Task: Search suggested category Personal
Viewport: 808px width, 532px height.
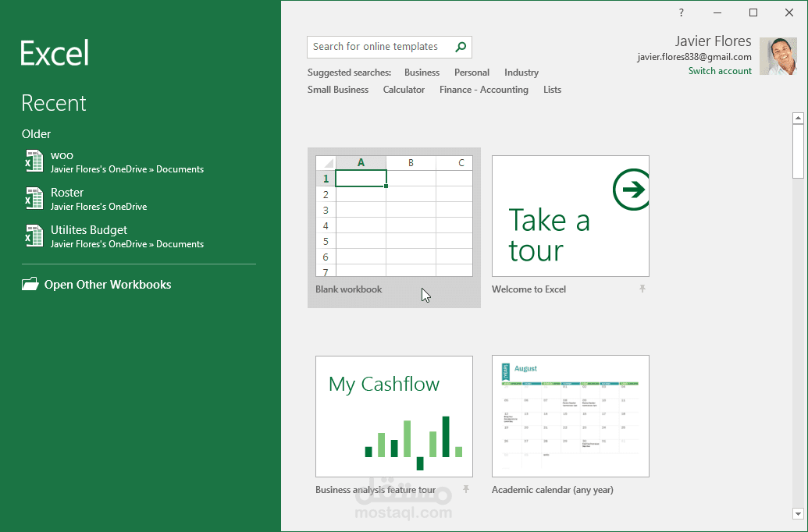Action: coord(472,73)
